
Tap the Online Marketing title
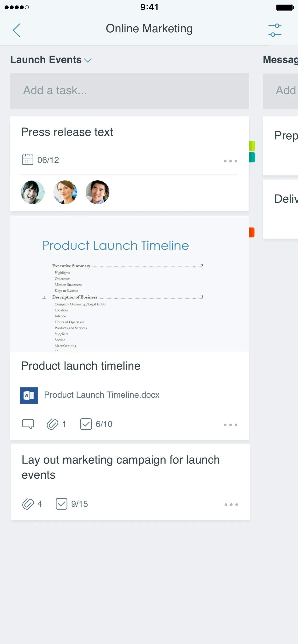[149, 29]
